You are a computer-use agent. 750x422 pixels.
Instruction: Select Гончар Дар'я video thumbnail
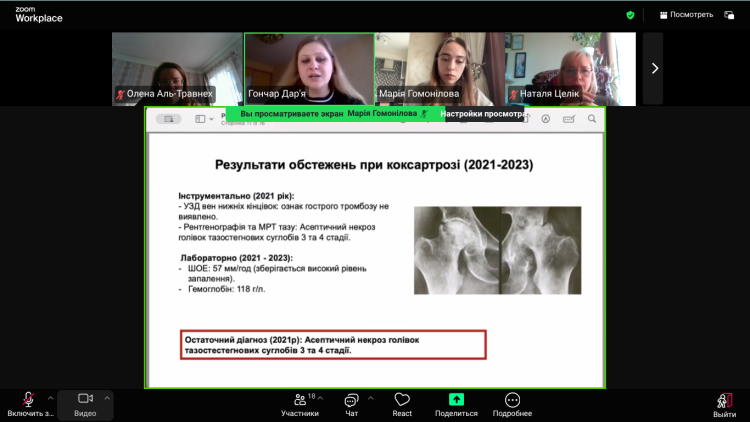point(309,68)
